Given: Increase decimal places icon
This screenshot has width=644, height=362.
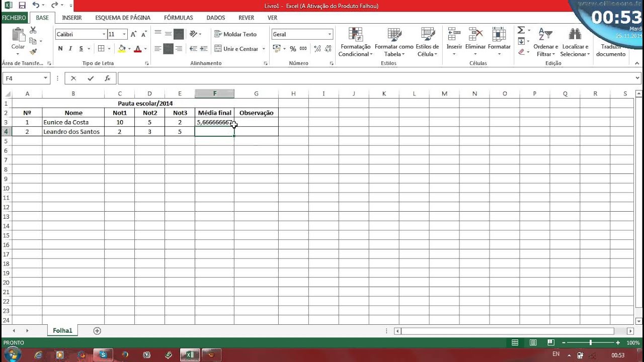Looking at the screenshot, I should pos(317,49).
